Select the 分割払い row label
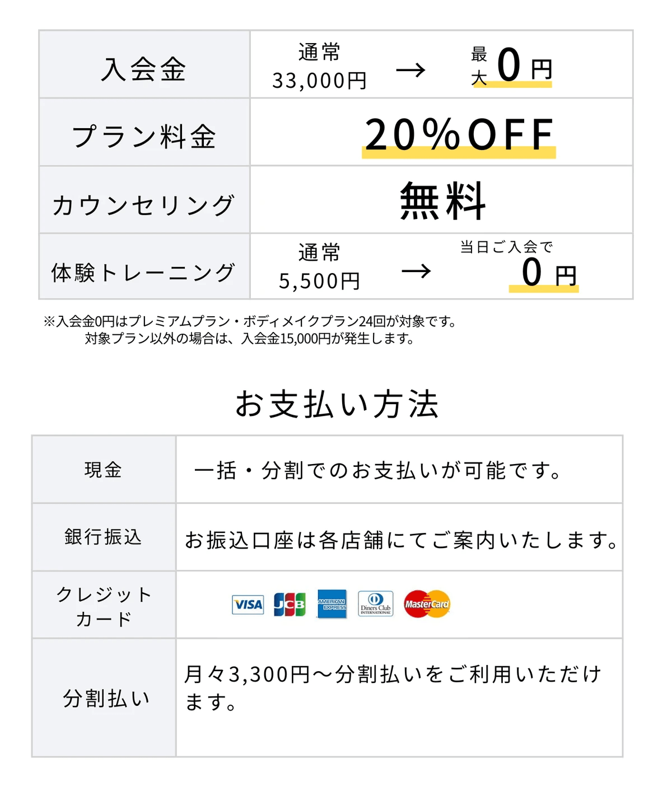This screenshot has width=672, height=796. 106,698
